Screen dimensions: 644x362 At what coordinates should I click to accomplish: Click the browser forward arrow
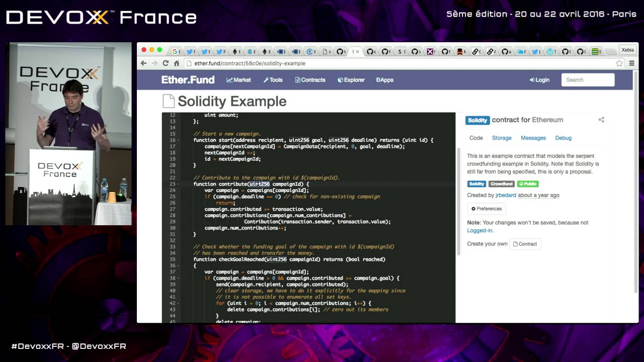coord(154,63)
